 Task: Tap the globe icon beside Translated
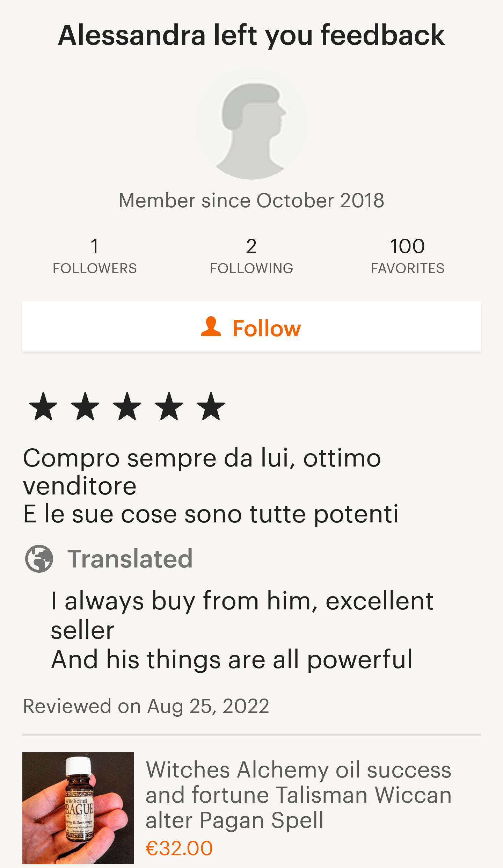pyautogui.click(x=39, y=559)
